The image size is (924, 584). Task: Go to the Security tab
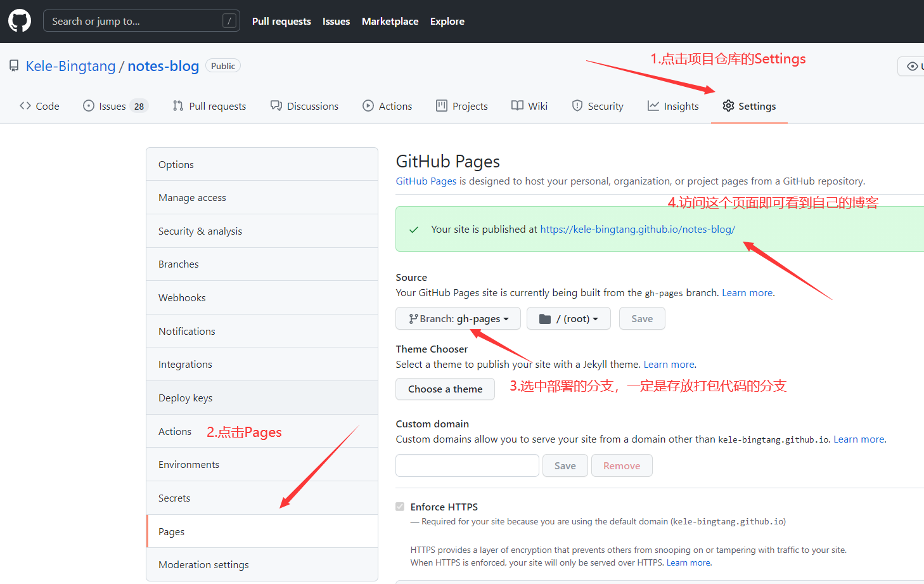click(598, 106)
